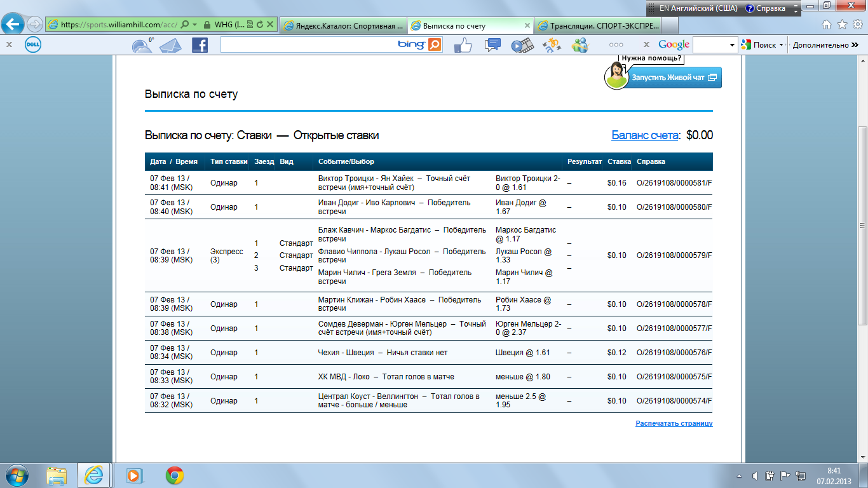This screenshot has width=868, height=488.
Task: Expand the Поиск dropdown arrow
Action: 781,45
